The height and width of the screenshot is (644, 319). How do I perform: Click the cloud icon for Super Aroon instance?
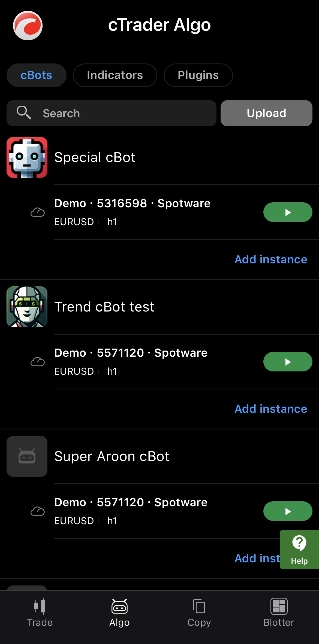tap(38, 511)
